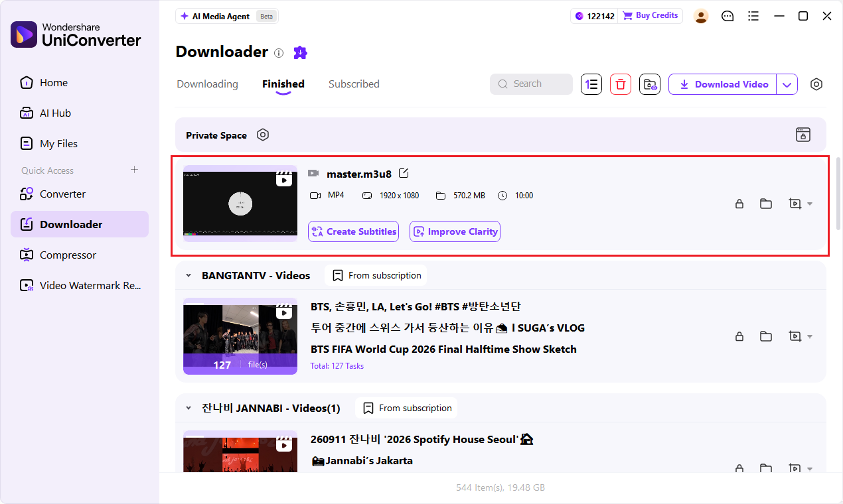Screen dimensions: 843x504
Task: Select the Finished tab
Action: [283, 84]
